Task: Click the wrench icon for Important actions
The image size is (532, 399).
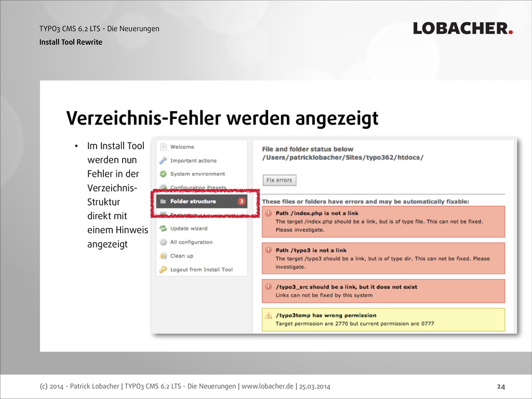Action: coord(163,161)
